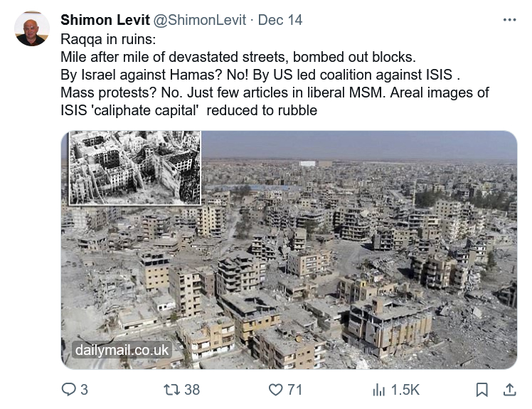Click the Shimon Levit display name
Image resolution: width=532 pixels, height=409 pixels.
click(105, 20)
